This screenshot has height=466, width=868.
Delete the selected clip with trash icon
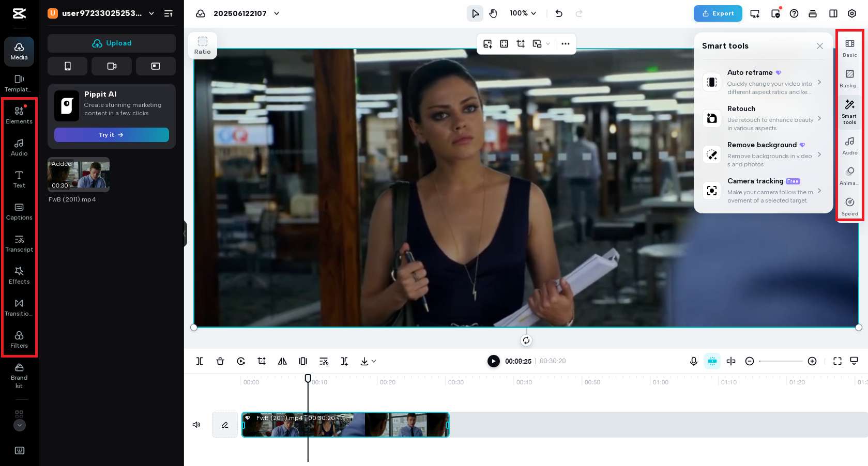tap(220, 361)
